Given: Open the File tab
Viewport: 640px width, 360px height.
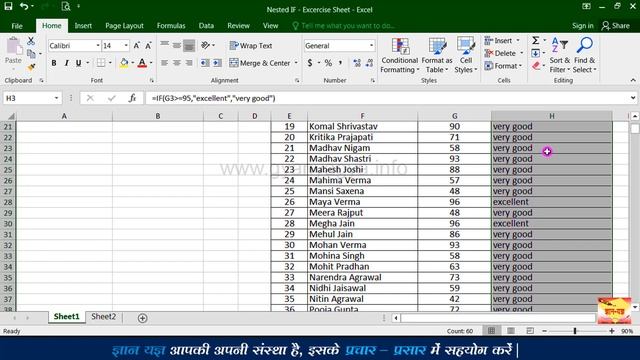Looking at the screenshot, I should [x=17, y=26].
